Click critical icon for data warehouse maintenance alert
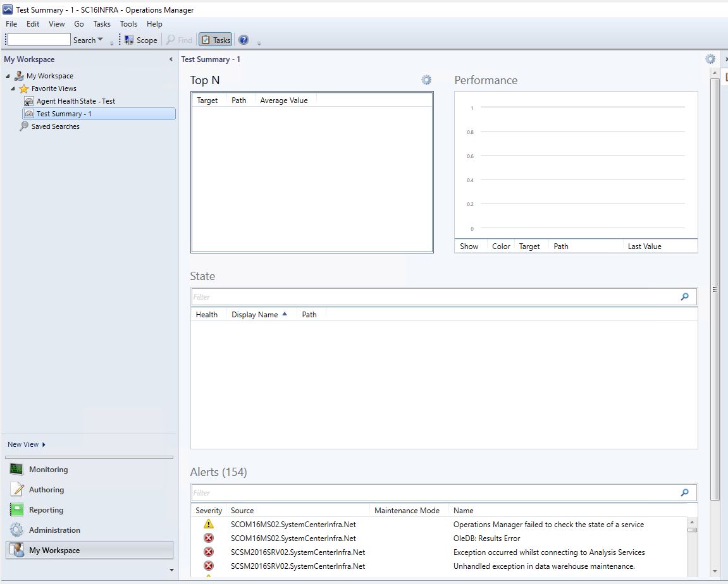The image size is (728, 584). point(209,566)
